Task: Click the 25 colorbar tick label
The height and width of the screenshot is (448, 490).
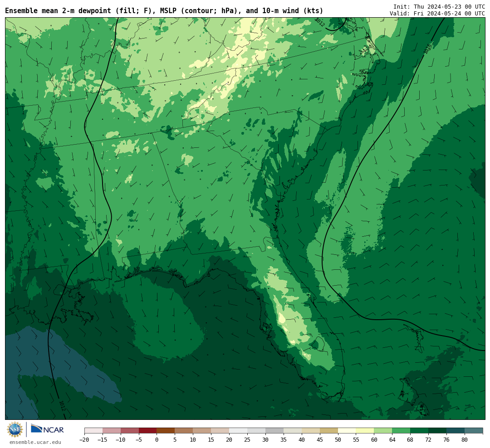Action: click(248, 440)
